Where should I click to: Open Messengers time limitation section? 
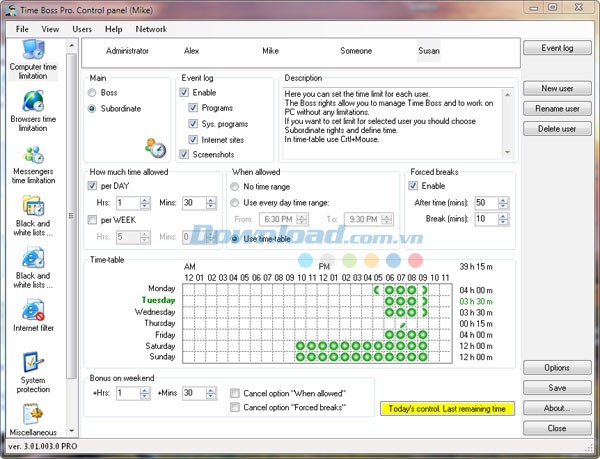32,163
